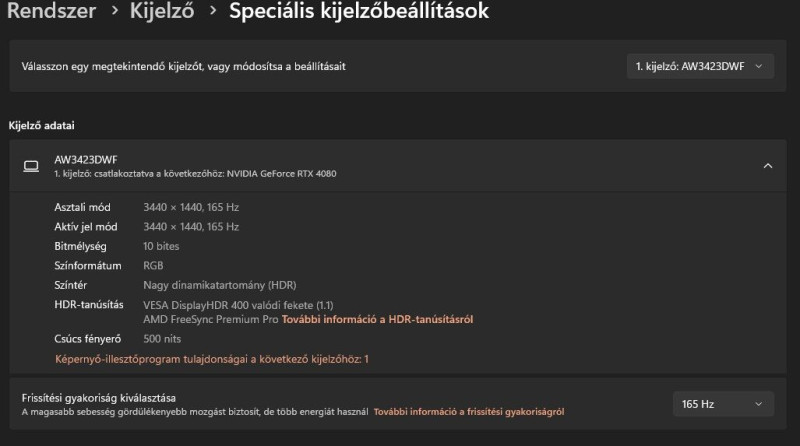Open the display selection dropdown
Viewport: 800px width, 446px height.
pos(700,66)
